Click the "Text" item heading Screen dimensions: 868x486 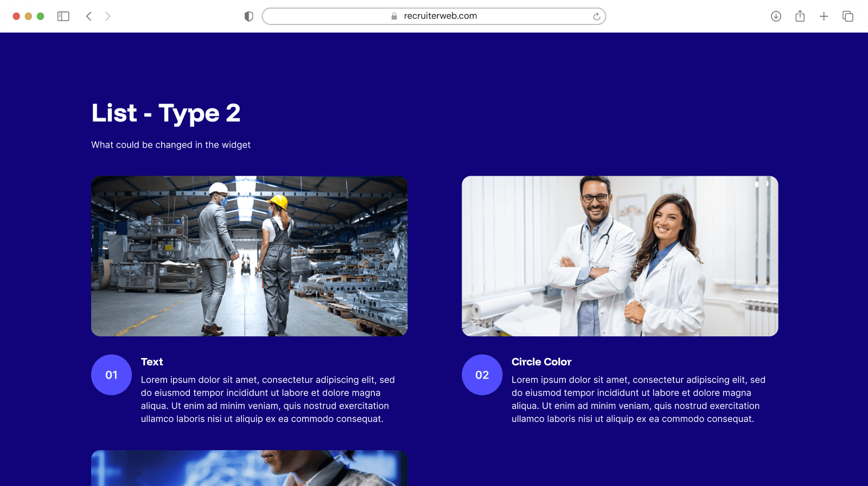tap(152, 362)
